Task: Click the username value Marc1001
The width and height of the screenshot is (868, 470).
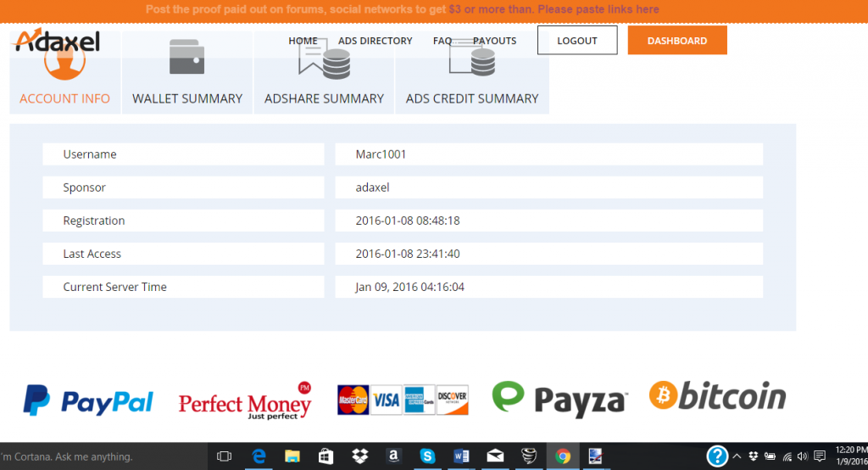Action: coord(381,154)
